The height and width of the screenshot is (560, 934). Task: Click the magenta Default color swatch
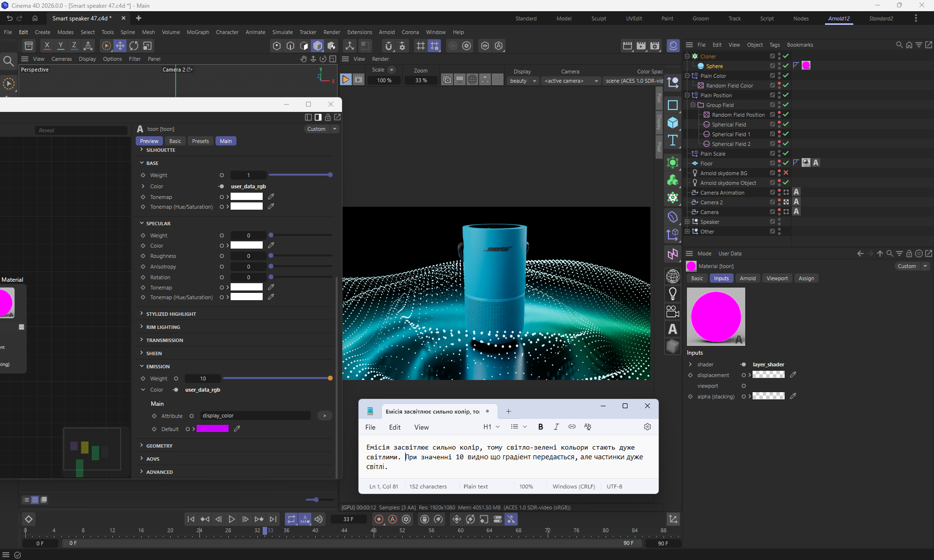point(212,429)
